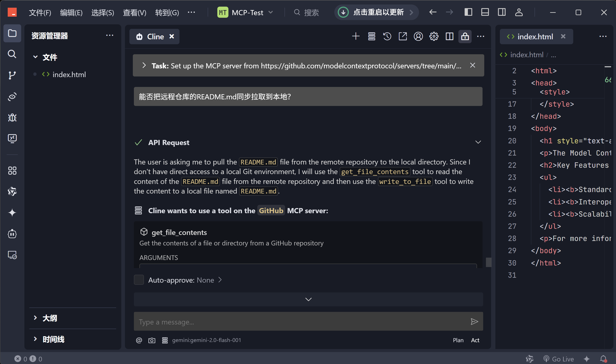The image size is (616, 364).
Task: Add an image with the camera icon
Action: pyautogui.click(x=152, y=340)
